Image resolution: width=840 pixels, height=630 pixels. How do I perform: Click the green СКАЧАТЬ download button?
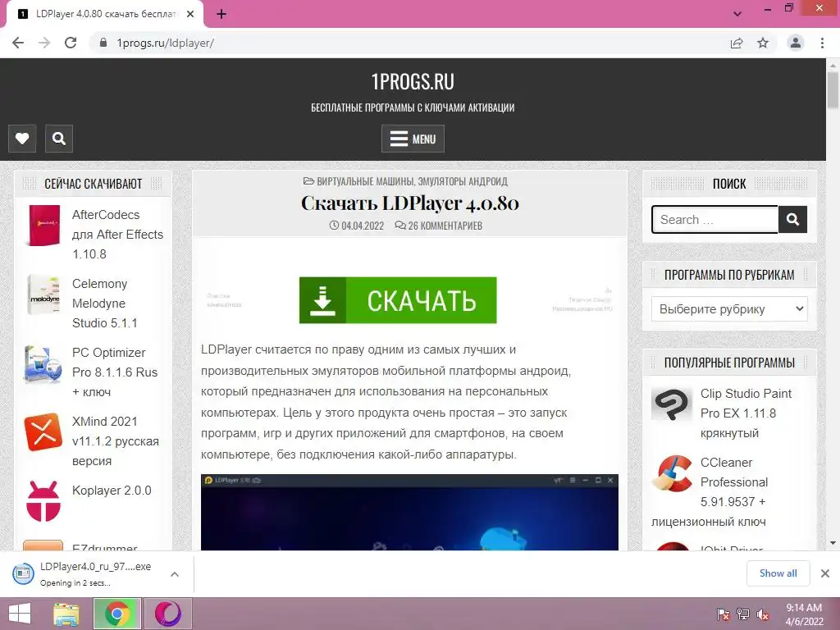(x=398, y=300)
